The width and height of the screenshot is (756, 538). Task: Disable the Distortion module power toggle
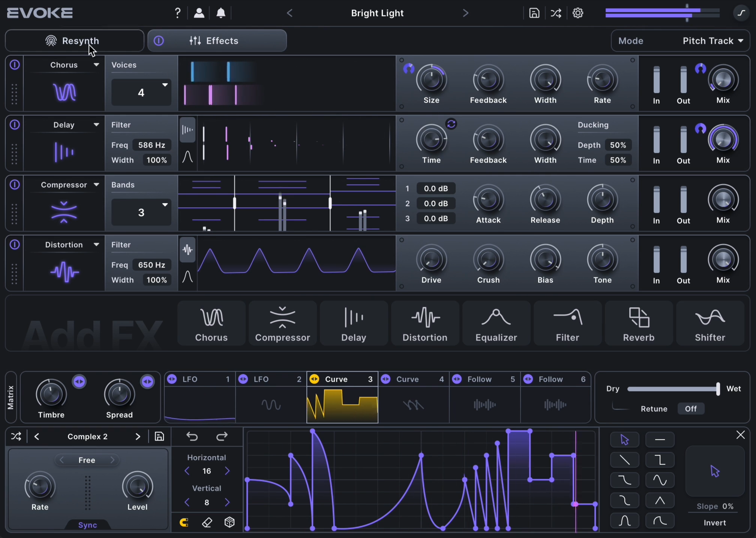[x=14, y=244]
